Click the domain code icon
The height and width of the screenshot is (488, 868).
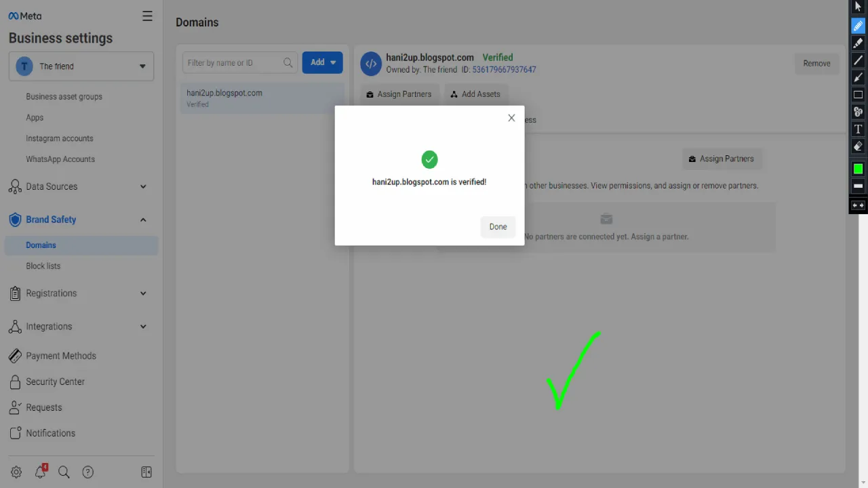(371, 64)
